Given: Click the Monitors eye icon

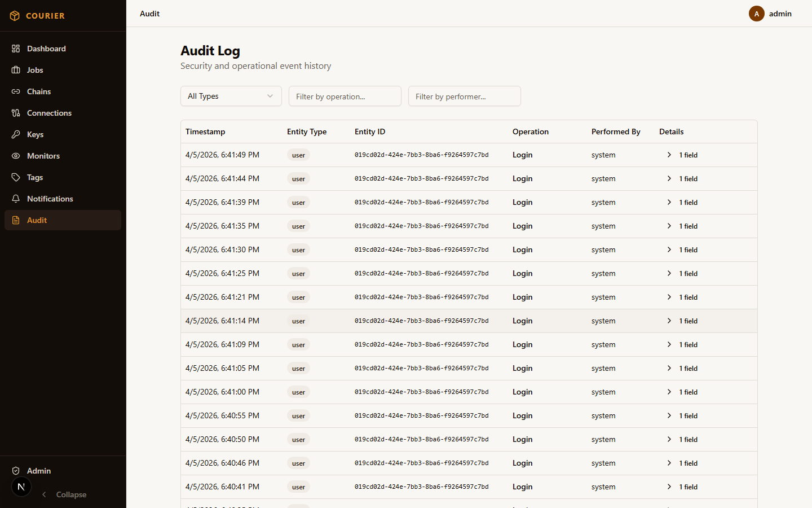Looking at the screenshot, I should (x=15, y=156).
